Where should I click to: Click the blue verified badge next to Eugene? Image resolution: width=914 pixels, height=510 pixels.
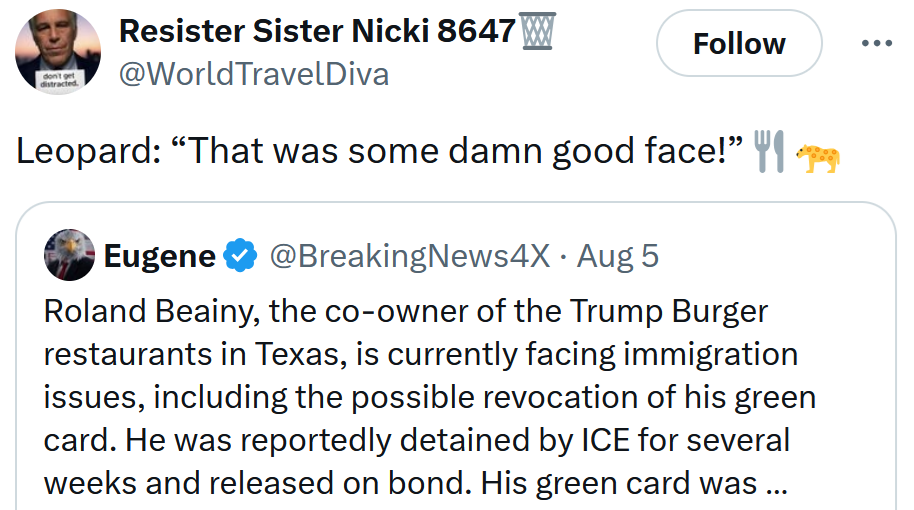point(239,256)
